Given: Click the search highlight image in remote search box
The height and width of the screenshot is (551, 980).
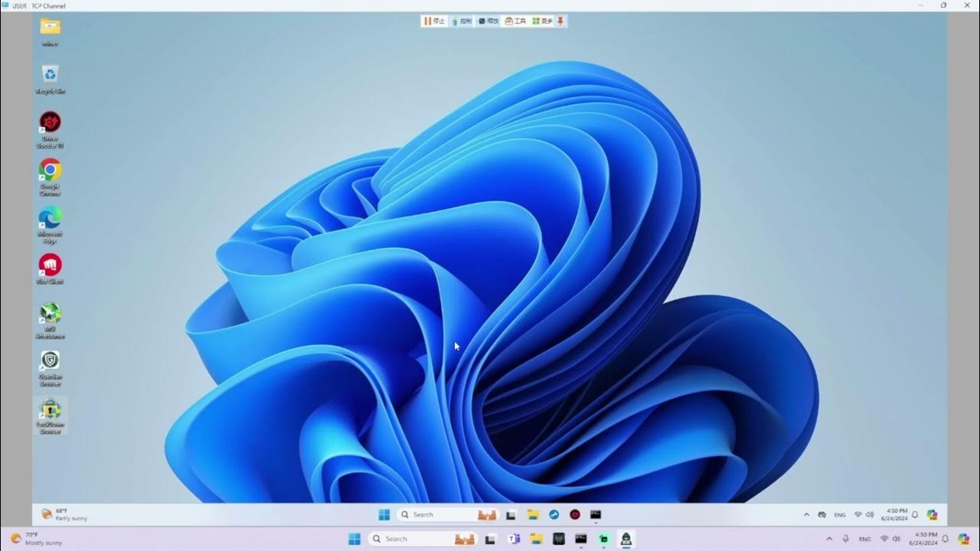Looking at the screenshot, I should (487, 514).
